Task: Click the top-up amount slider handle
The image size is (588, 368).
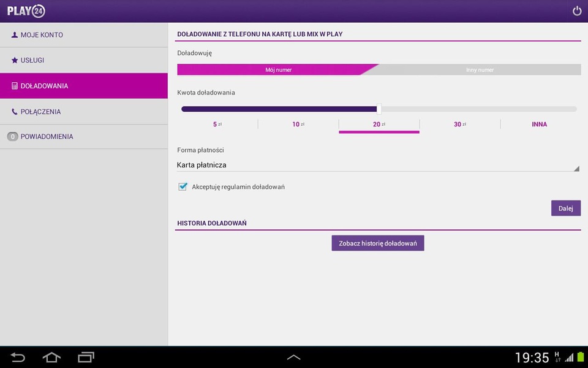Action: [379, 109]
